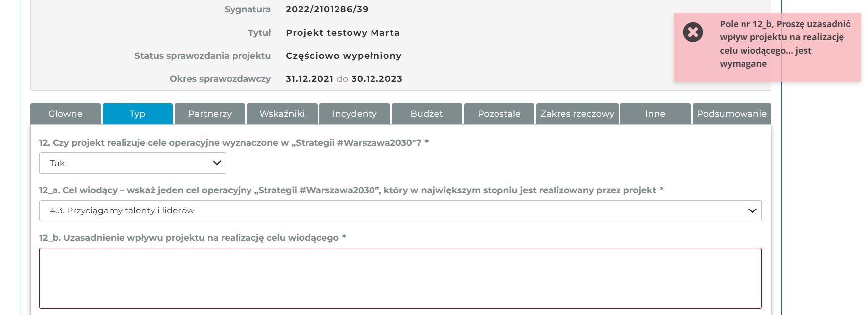Switch to the Partnerzy tab

coord(210,114)
